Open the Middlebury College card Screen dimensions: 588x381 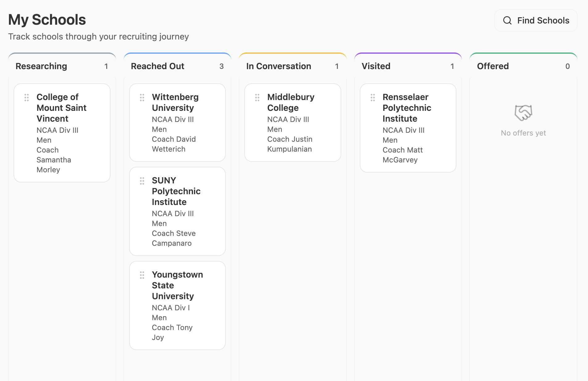click(292, 123)
